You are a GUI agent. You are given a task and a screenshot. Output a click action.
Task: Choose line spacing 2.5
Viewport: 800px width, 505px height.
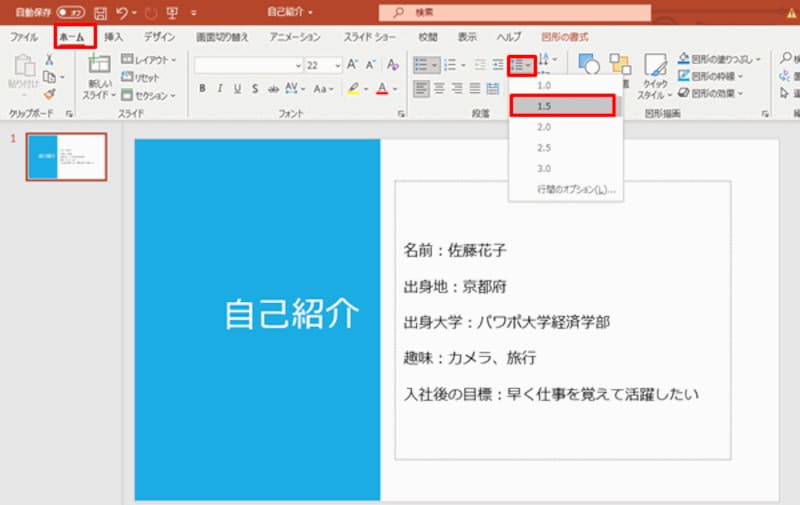pyautogui.click(x=565, y=148)
